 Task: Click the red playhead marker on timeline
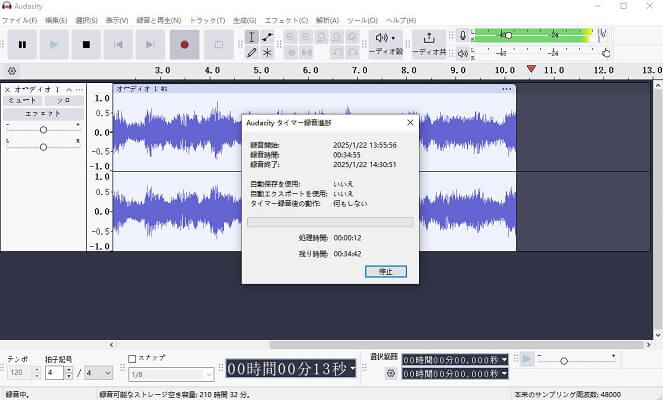click(x=531, y=69)
